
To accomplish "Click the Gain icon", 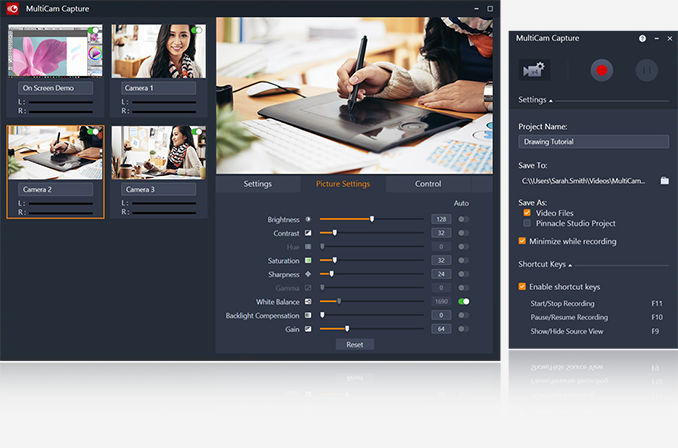I will pos(308,329).
